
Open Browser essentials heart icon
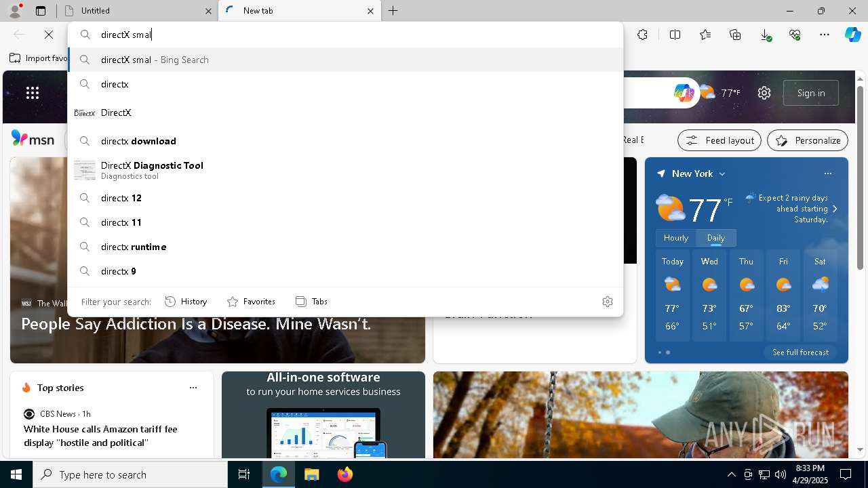click(795, 35)
